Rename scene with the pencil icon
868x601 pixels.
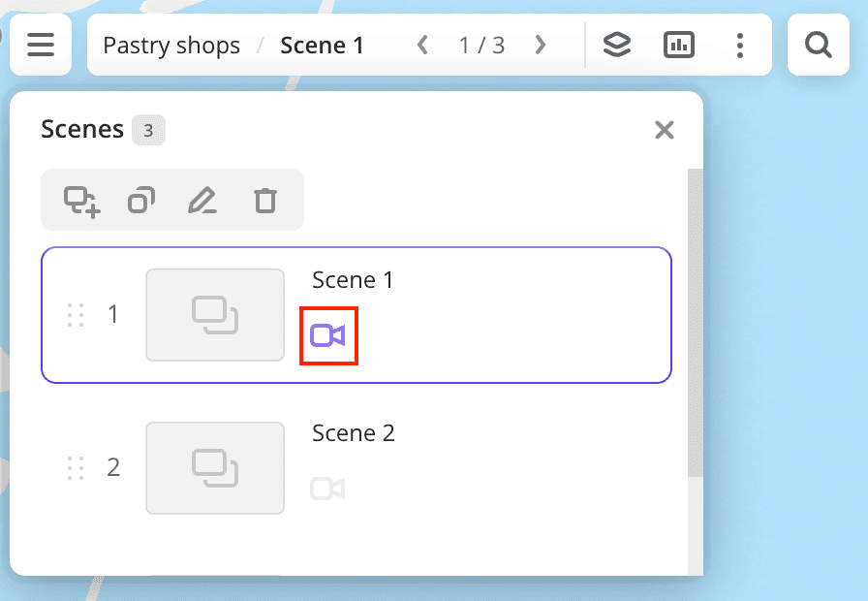tap(201, 201)
